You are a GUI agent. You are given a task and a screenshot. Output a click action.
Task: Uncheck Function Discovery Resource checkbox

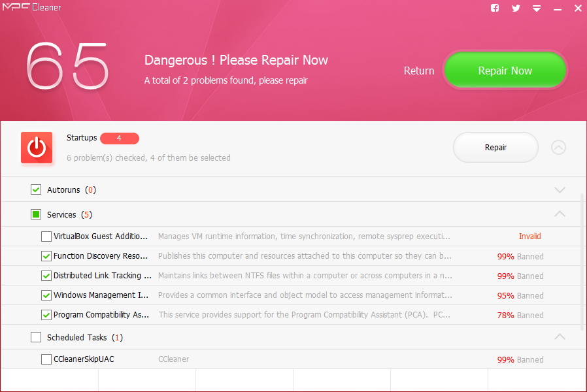pos(46,256)
